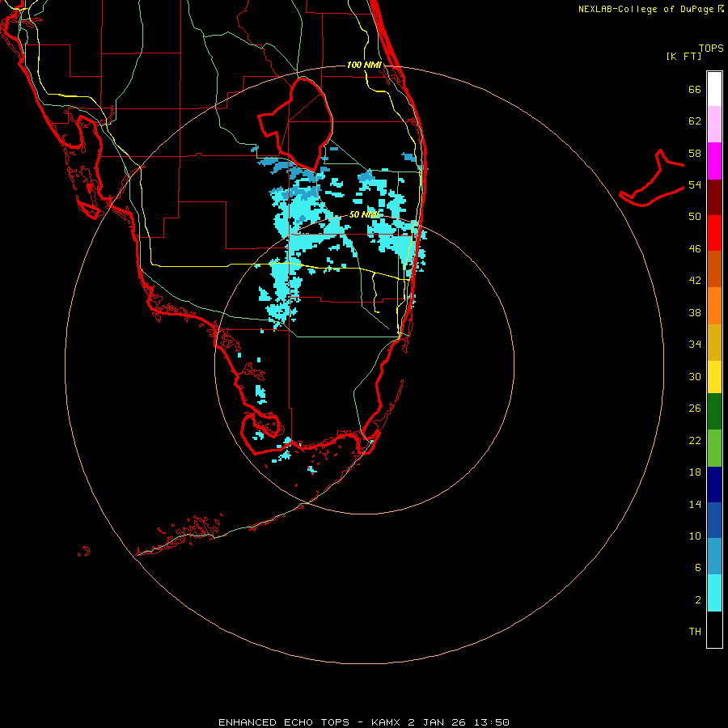The width and height of the screenshot is (728, 728).
Task: Click the 22 legend value
Action: [x=695, y=440]
